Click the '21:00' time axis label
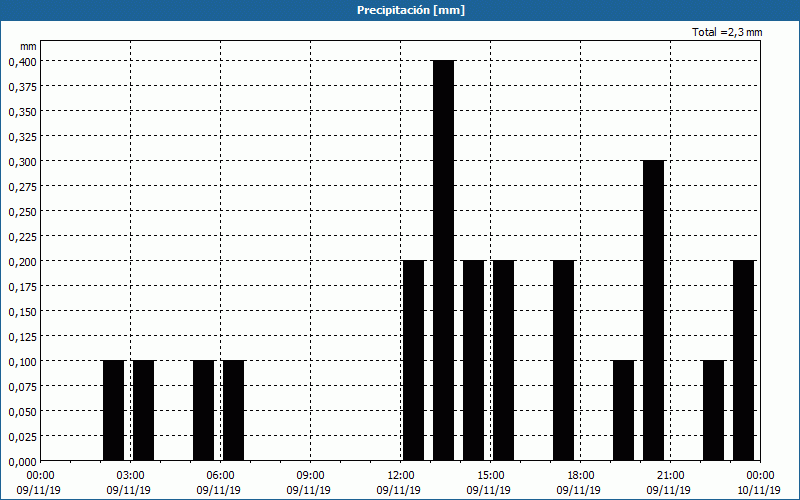The height and width of the screenshot is (500, 800). 670,476
